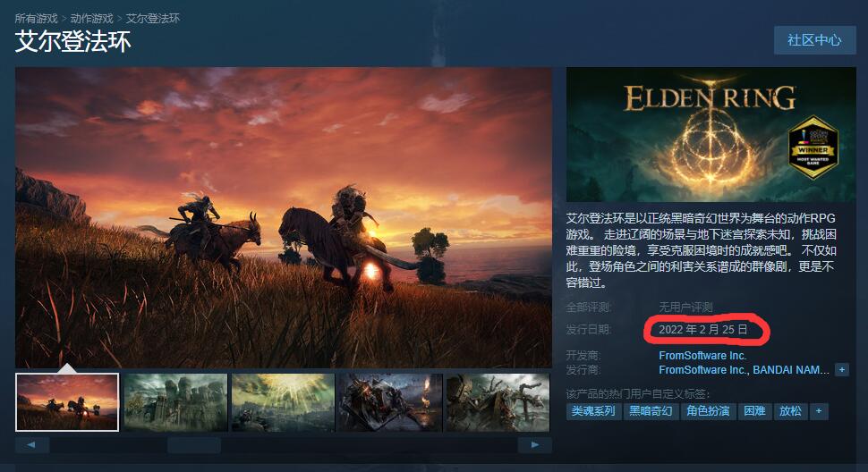
Task: Open the 困难 tag
Action: click(x=754, y=411)
